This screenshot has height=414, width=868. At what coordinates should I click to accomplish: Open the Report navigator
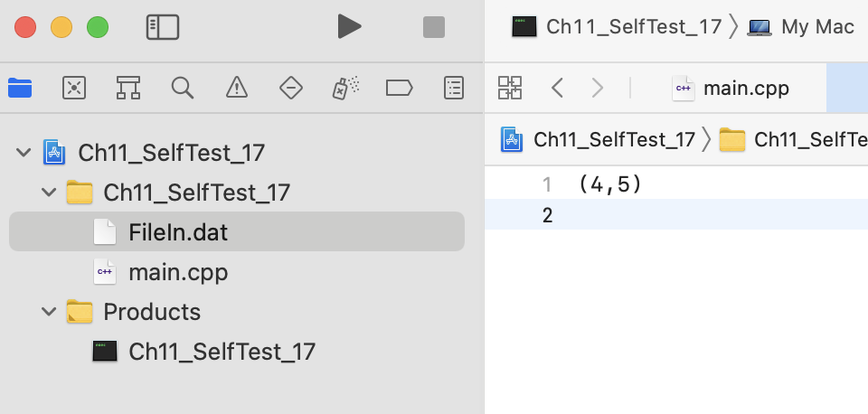pyautogui.click(x=454, y=88)
